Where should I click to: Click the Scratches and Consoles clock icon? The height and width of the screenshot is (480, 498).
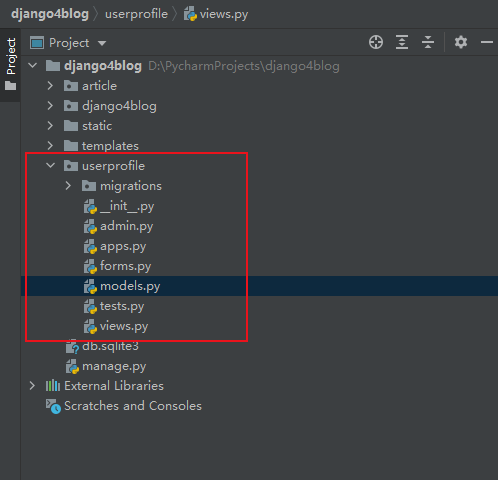tap(53, 406)
